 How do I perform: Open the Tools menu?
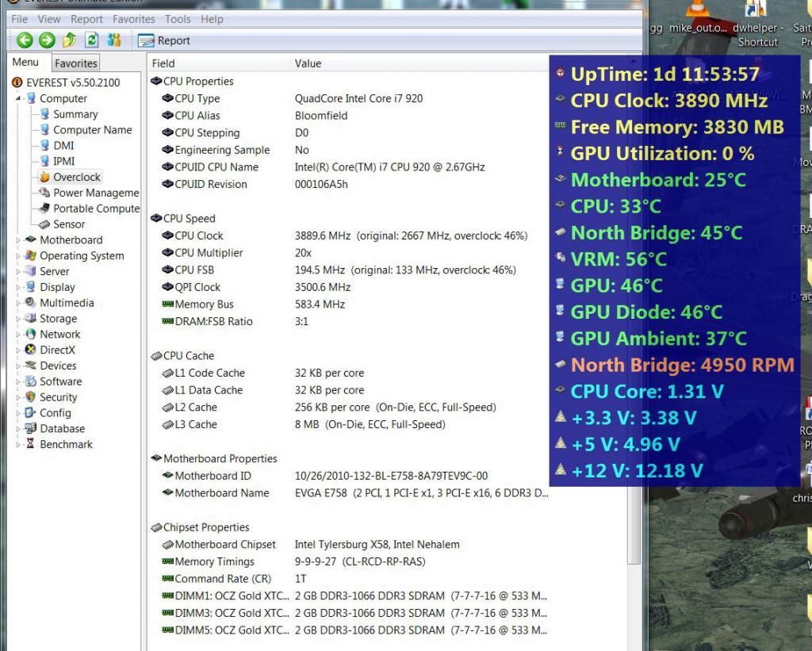177,19
